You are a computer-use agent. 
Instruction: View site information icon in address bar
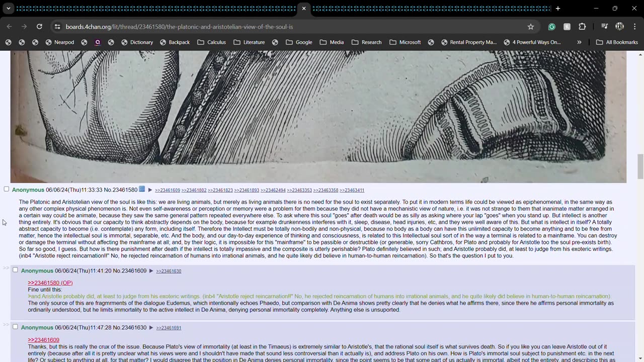tap(57, 27)
